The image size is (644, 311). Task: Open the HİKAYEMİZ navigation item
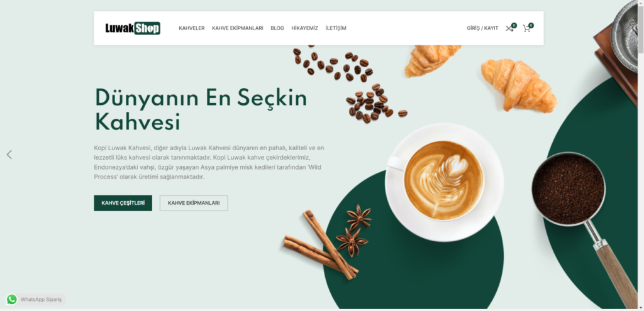[305, 28]
